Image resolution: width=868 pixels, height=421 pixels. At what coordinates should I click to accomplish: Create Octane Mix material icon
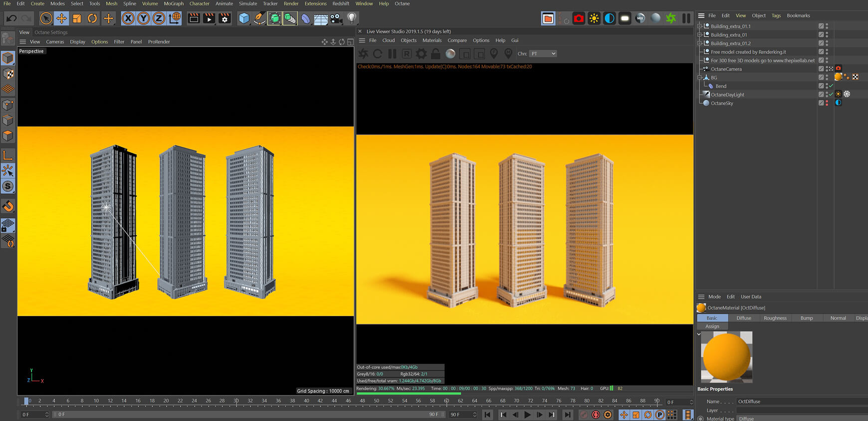[x=641, y=18]
